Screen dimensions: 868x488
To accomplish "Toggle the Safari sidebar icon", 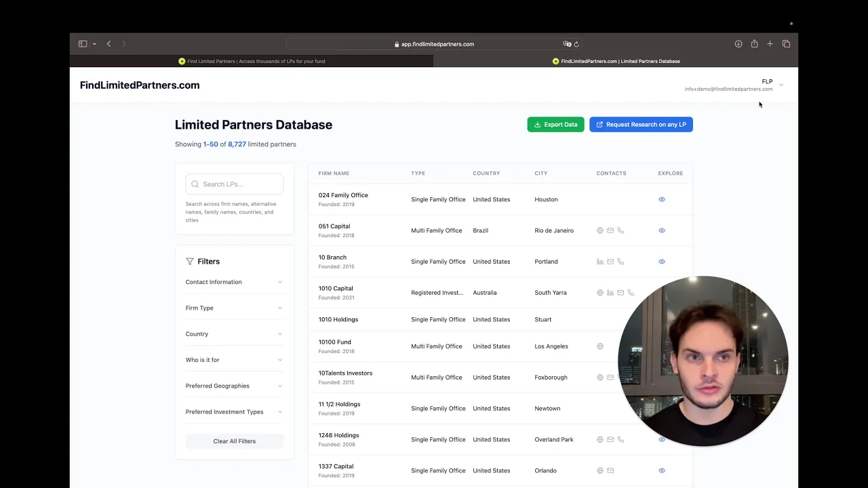I will click(x=83, y=44).
